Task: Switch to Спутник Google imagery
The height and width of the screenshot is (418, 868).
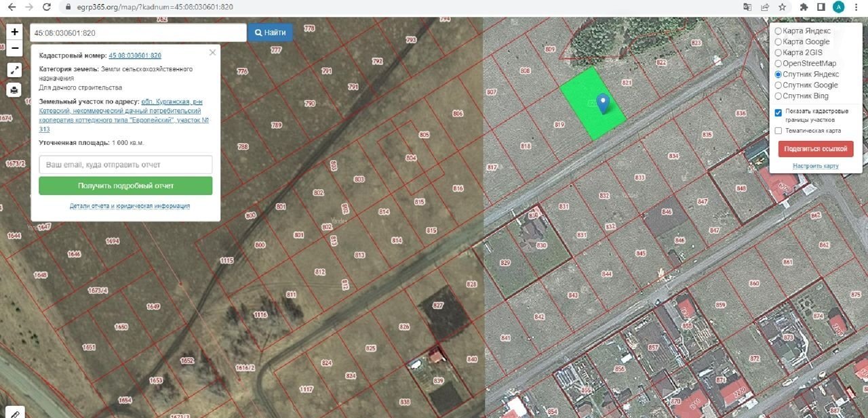Action: pos(778,85)
